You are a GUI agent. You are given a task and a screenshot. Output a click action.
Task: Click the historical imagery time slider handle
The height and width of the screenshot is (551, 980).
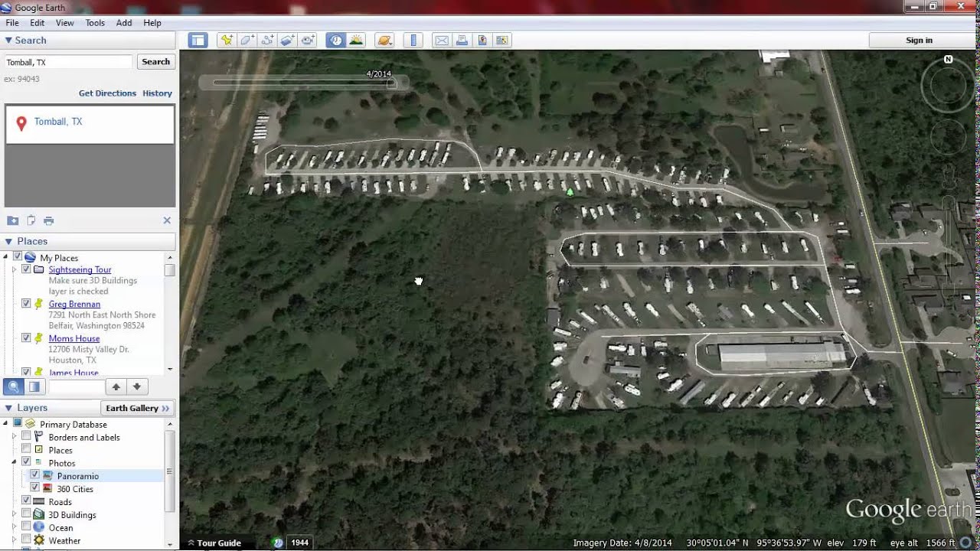[x=391, y=83]
